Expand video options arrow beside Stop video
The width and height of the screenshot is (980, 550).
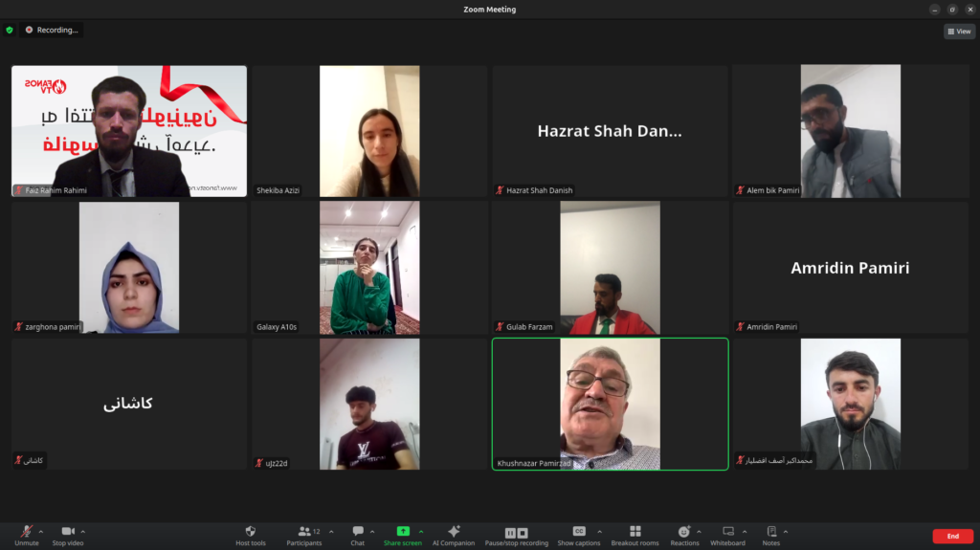[x=83, y=531]
